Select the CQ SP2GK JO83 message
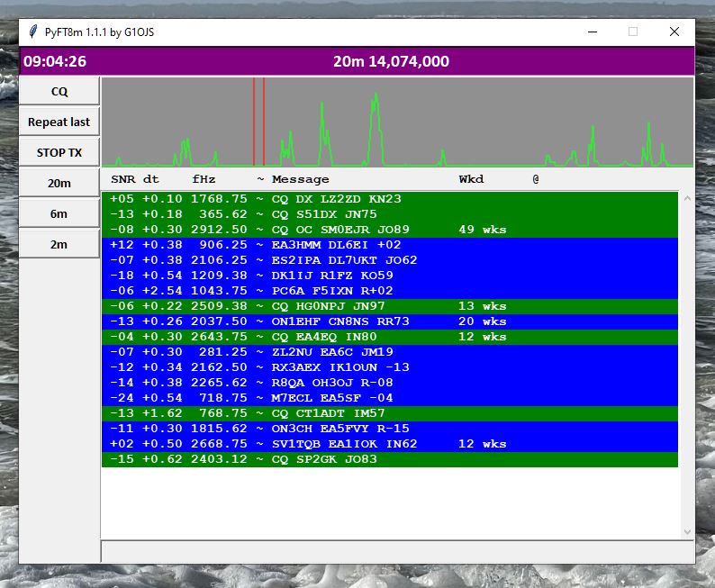Viewport: 715px width, 588px height. pos(389,459)
